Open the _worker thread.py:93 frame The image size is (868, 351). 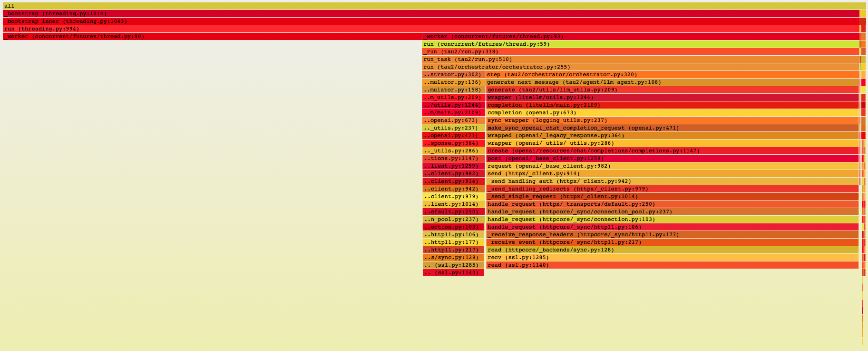click(641, 36)
